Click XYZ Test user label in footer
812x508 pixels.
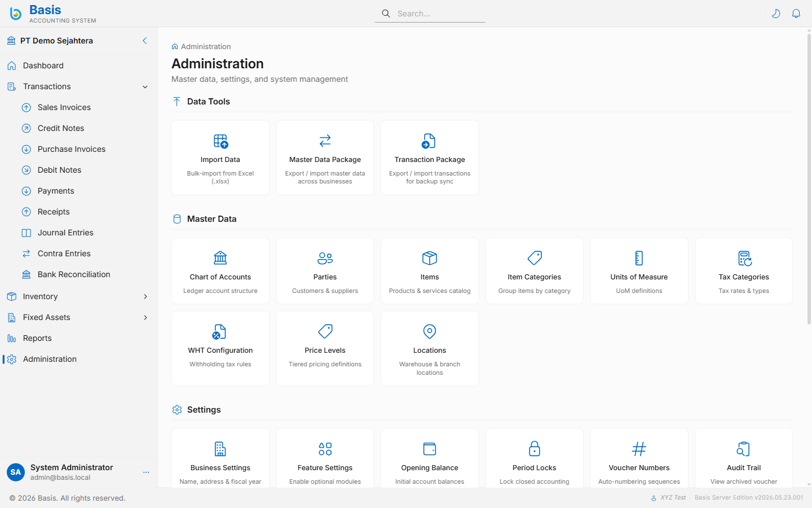673,498
